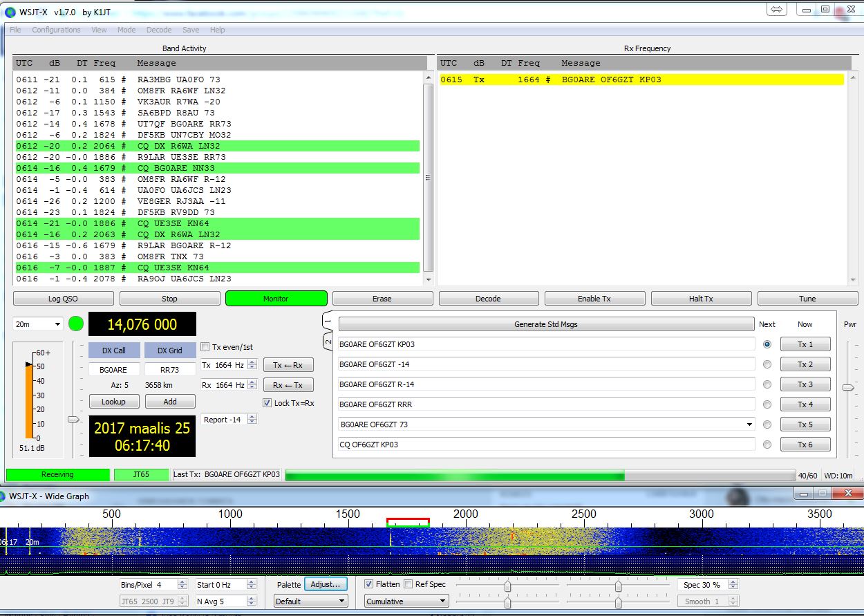Select the Next radio button for Tx 2
Viewport: 864px width, 616px height.
pyautogui.click(x=767, y=364)
